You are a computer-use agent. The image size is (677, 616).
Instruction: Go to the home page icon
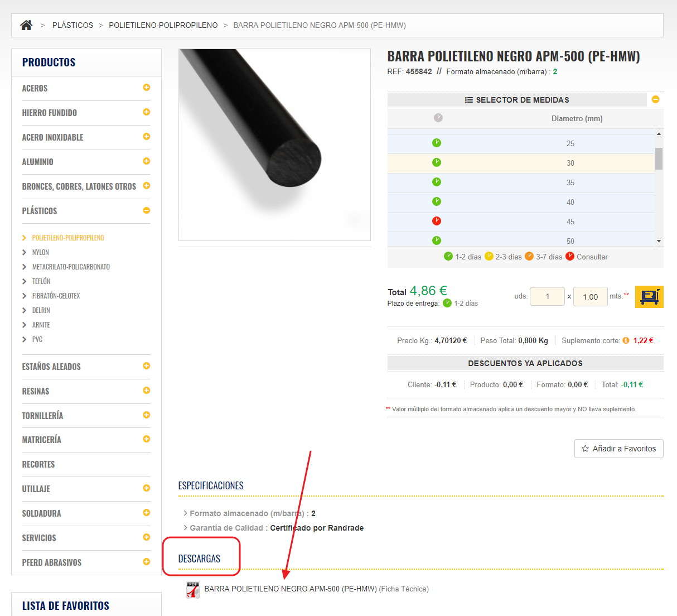(26, 25)
